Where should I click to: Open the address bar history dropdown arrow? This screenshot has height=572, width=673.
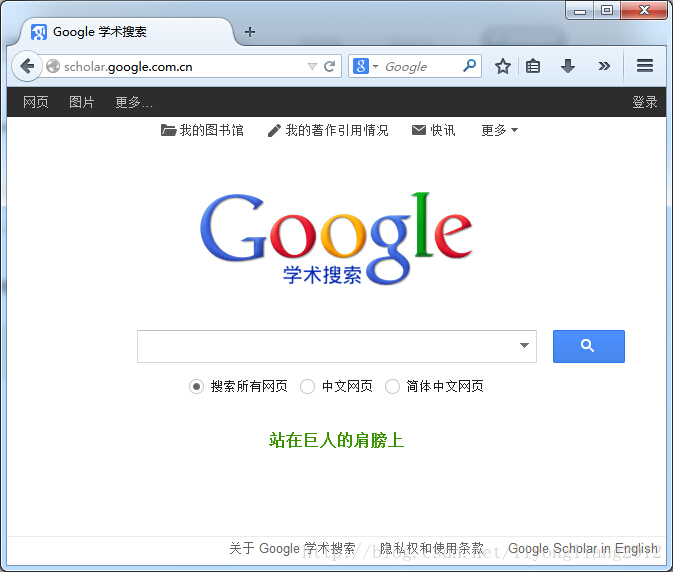coord(312,67)
